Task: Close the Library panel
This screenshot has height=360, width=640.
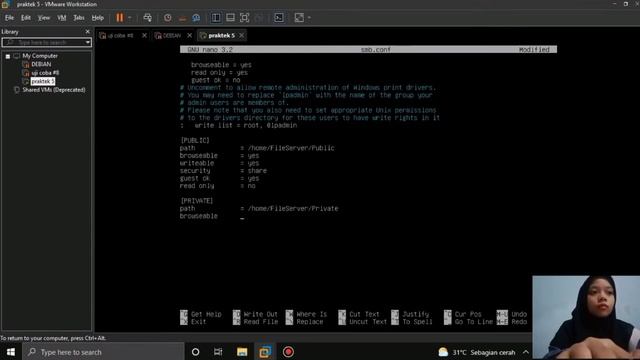Action: 87,31
